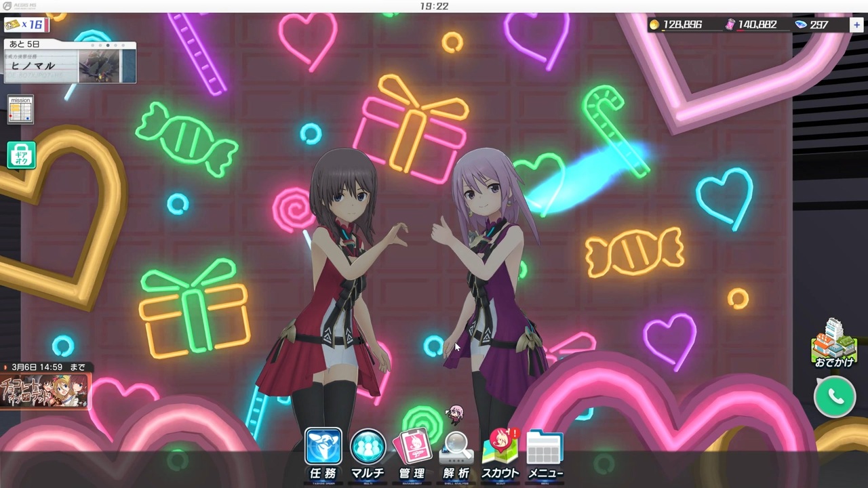Open the スカウト scout icon
This screenshot has width=868, height=488.
pos(500,454)
